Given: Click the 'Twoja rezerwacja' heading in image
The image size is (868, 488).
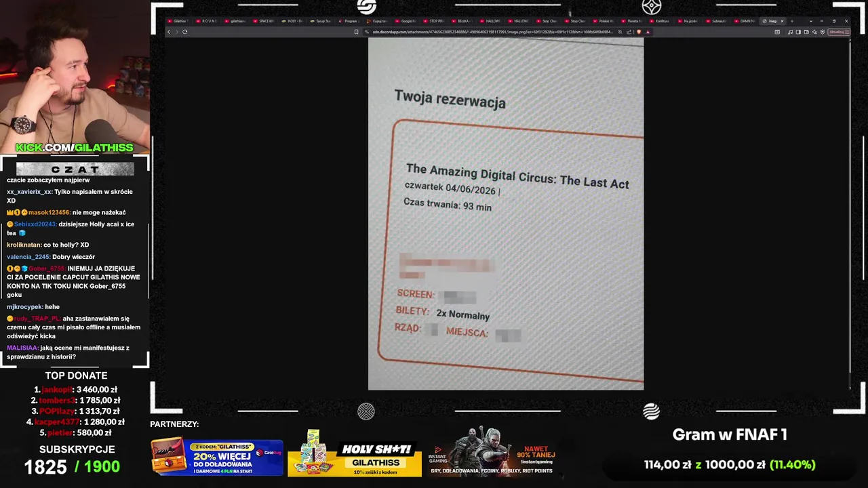Looking at the screenshot, I should pos(450,99).
